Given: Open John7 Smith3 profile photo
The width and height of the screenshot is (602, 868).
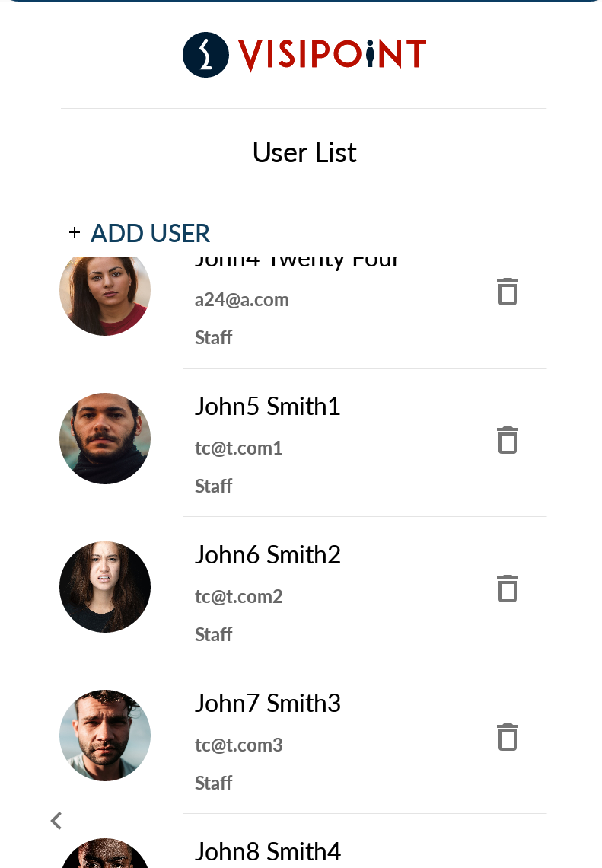Looking at the screenshot, I should click(105, 736).
